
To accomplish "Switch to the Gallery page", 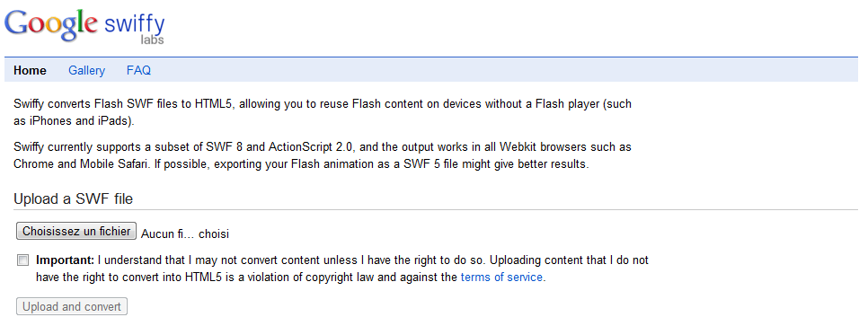I will tap(86, 70).
